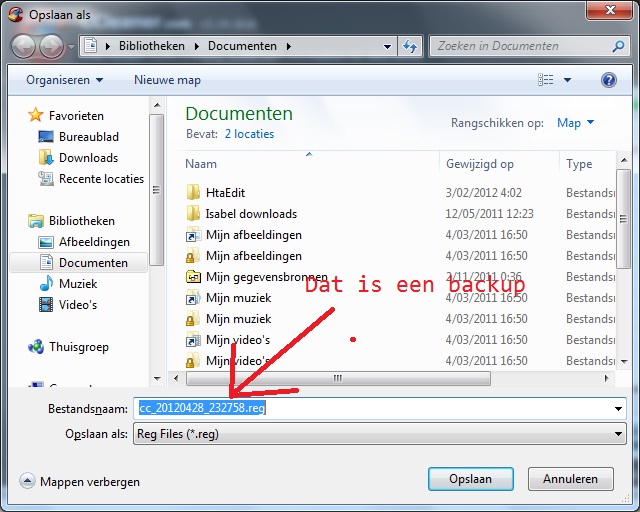640x512 pixels.
Task: Open the Opslaan als file type combo box
Action: [380, 434]
